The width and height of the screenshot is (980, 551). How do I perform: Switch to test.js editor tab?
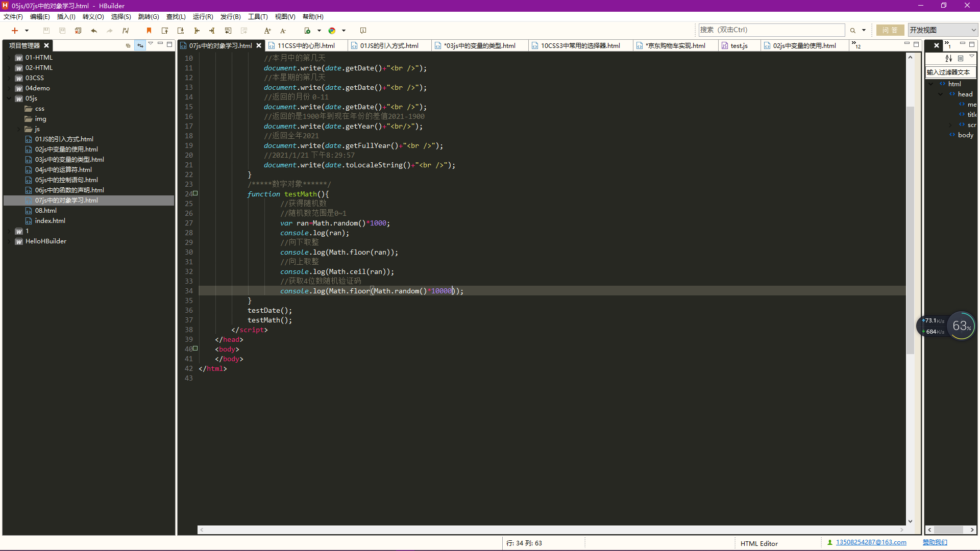pos(739,46)
